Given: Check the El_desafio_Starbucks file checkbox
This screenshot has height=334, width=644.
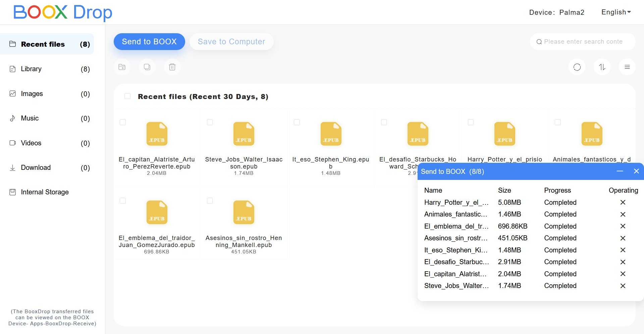Looking at the screenshot, I should (384, 122).
